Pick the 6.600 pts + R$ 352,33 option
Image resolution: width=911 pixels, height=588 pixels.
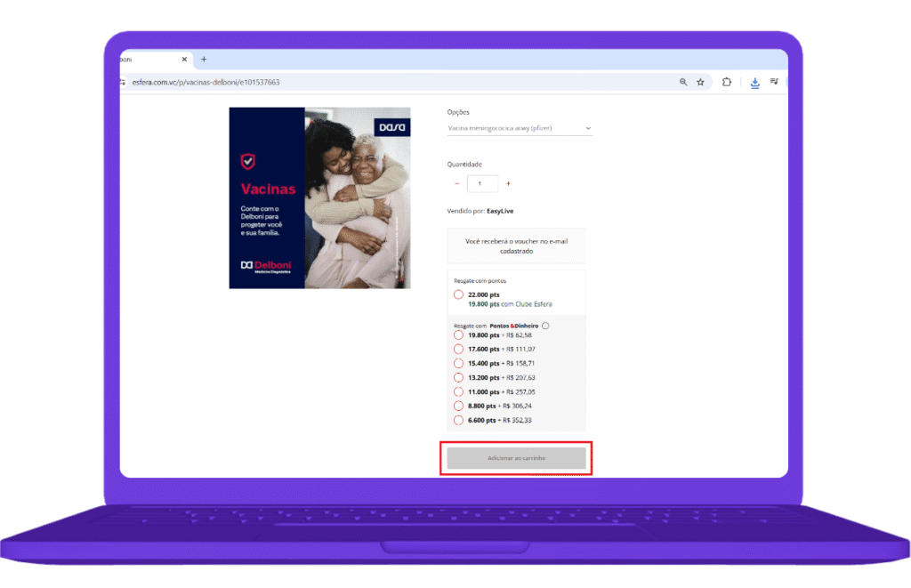(x=458, y=419)
